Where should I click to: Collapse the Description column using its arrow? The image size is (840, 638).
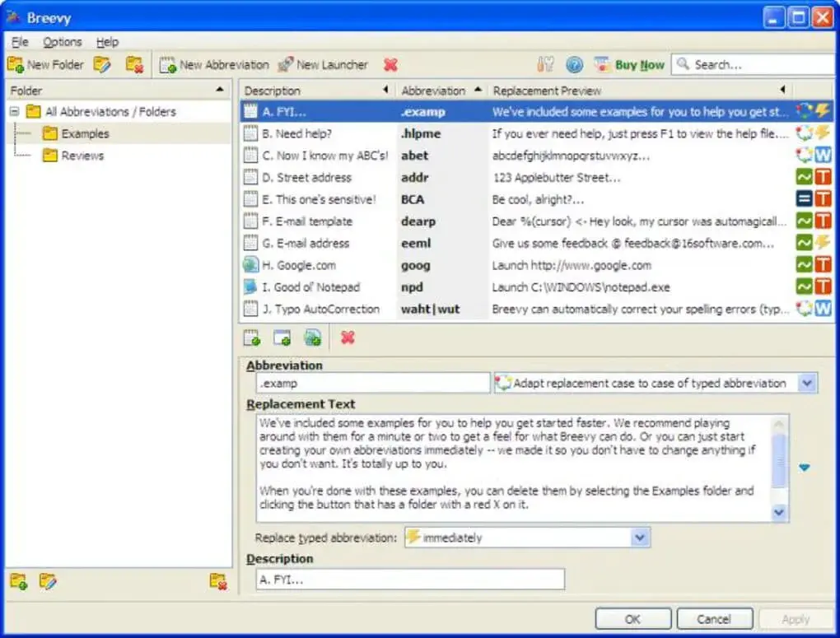click(x=385, y=90)
